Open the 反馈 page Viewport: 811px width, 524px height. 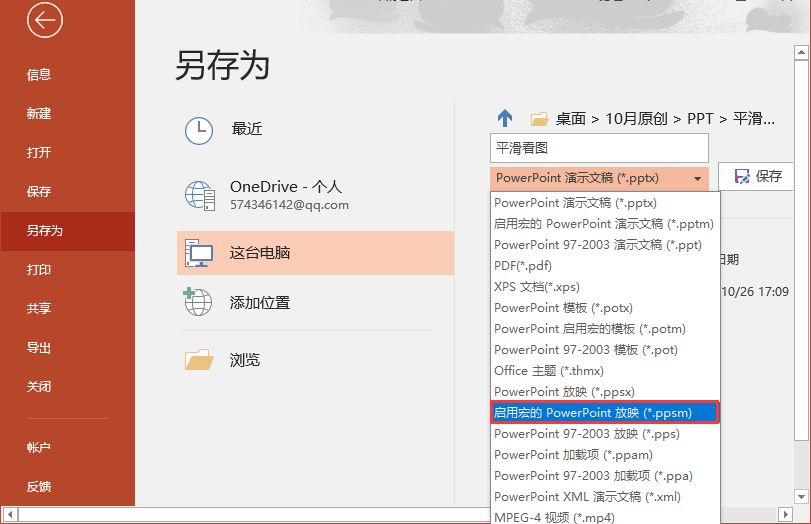coord(67,487)
